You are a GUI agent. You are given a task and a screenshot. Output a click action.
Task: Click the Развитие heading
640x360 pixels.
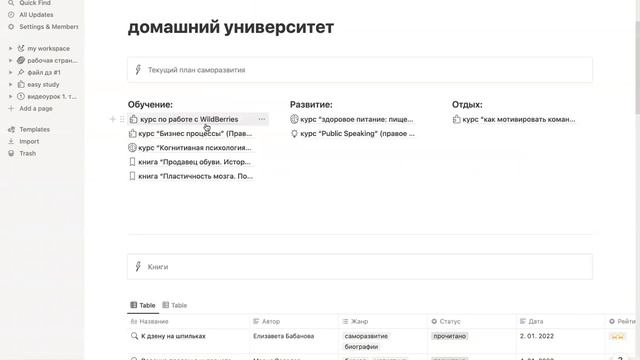coord(311,104)
